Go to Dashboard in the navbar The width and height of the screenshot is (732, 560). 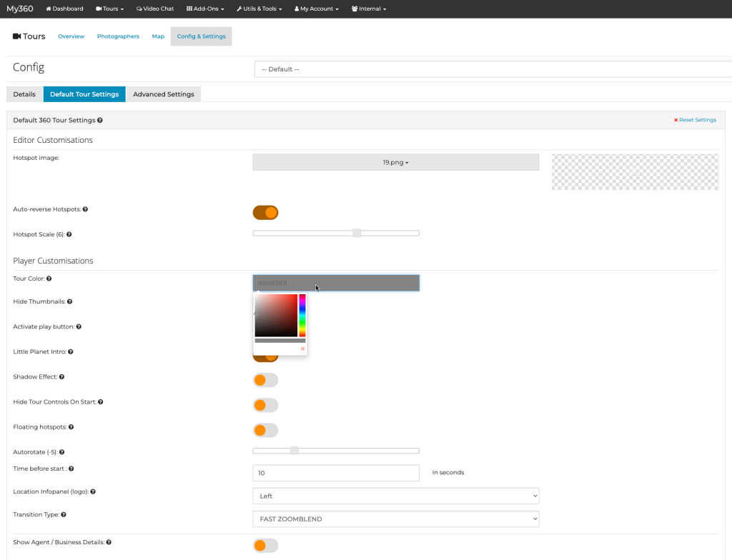64,9
